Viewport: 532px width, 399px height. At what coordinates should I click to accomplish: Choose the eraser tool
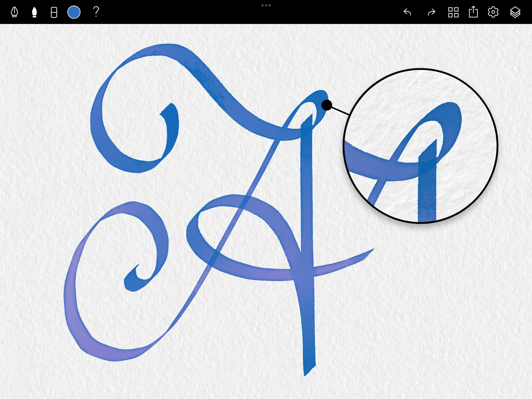54,12
